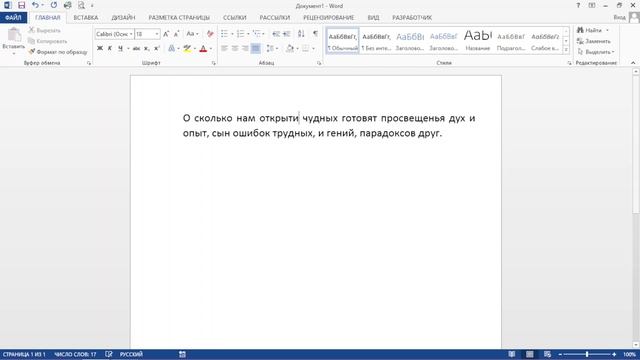
Task: Click the 100% zoom level
Action: pos(629,354)
